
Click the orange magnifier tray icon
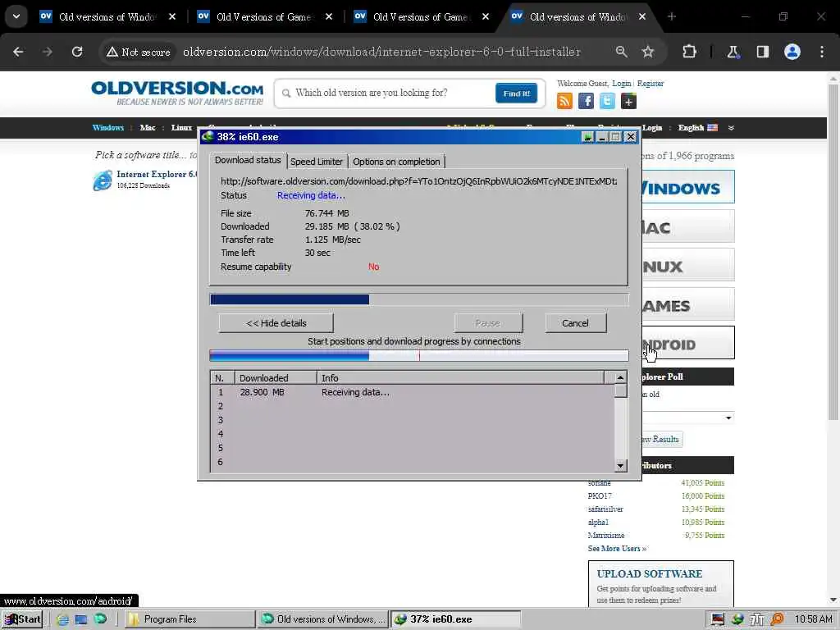tap(778, 619)
